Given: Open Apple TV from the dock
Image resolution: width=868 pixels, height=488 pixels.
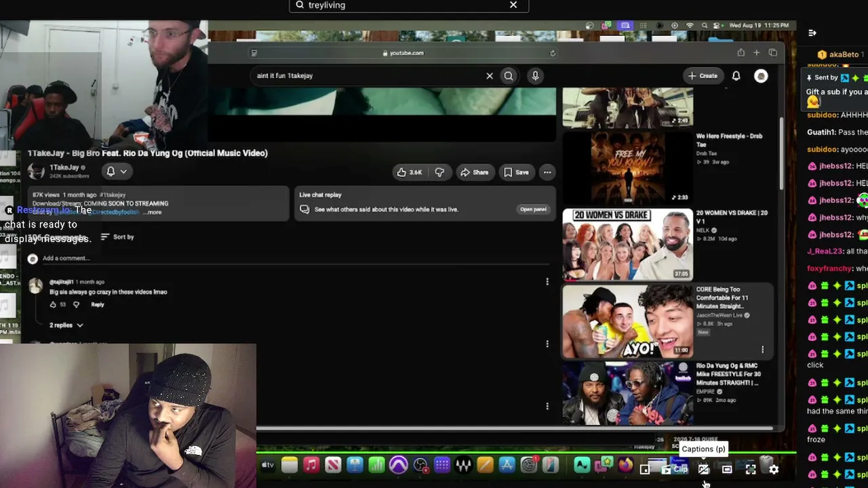Looking at the screenshot, I should pos(267,465).
